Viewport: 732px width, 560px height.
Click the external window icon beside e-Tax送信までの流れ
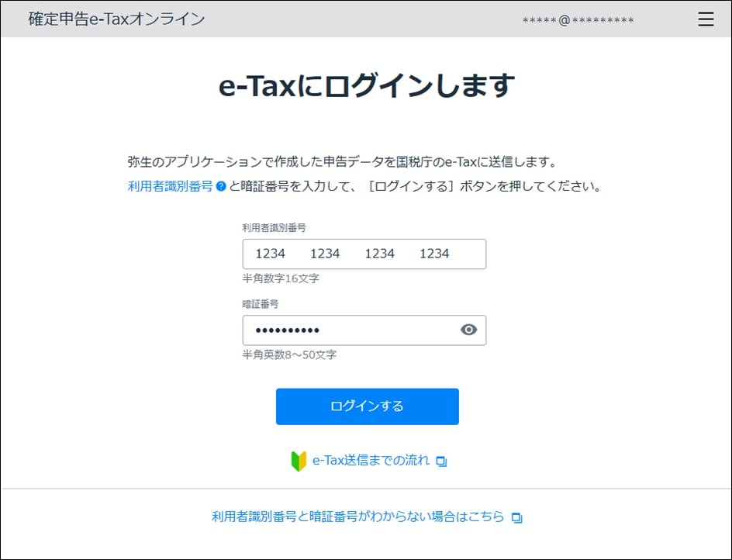click(x=442, y=460)
